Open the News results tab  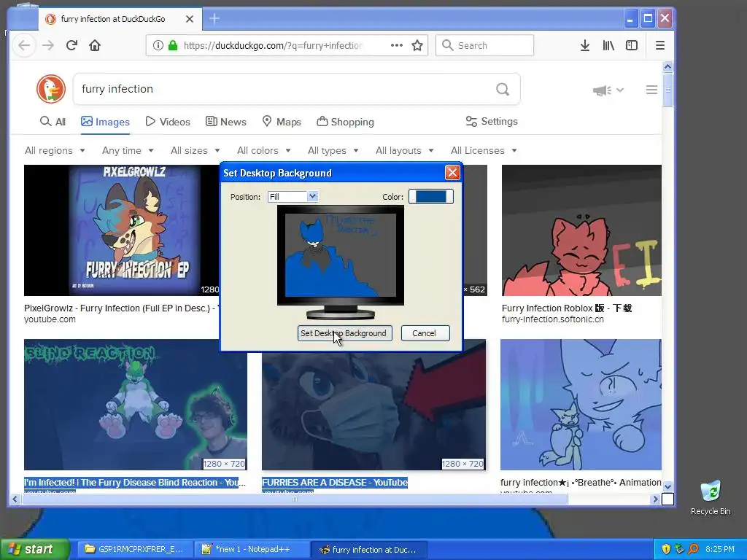click(226, 122)
